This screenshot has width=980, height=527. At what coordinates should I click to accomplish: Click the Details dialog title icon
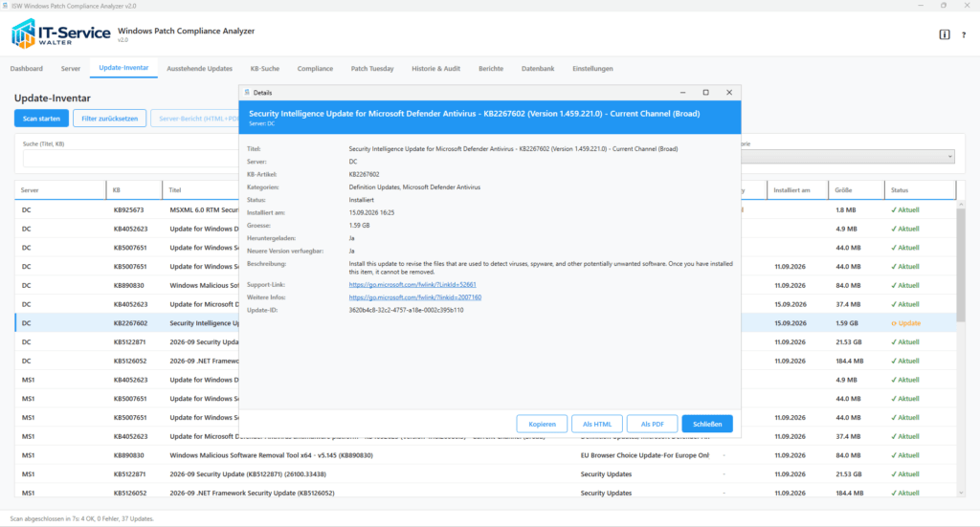(247, 93)
